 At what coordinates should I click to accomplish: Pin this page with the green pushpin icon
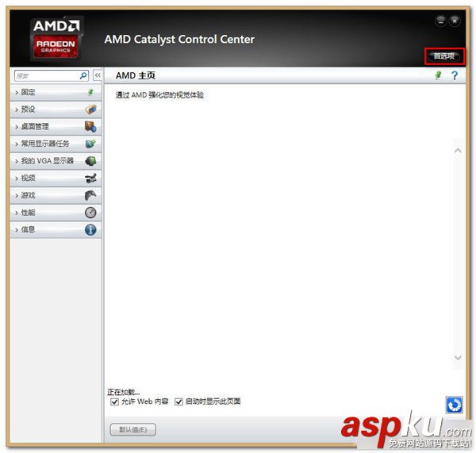tap(438, 75)
